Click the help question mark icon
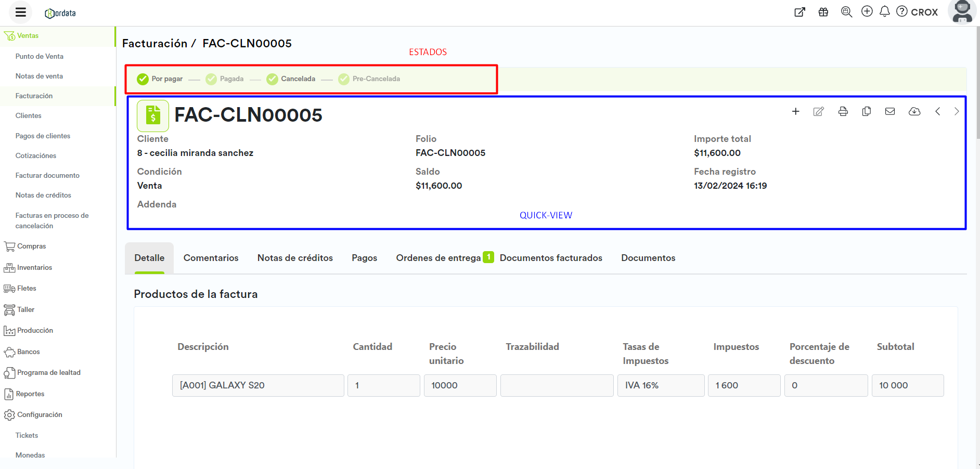Viewport: 980px width, 469px height. click(902, 11)
